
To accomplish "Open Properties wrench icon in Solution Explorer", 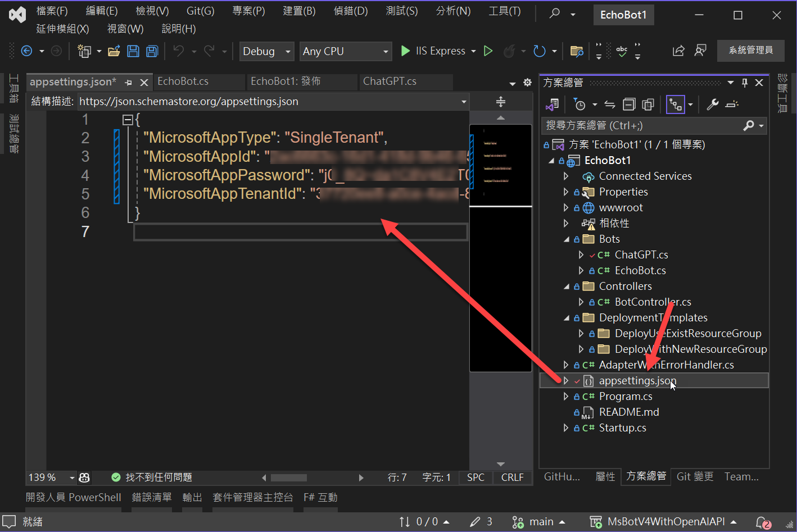I will point(713,104).
